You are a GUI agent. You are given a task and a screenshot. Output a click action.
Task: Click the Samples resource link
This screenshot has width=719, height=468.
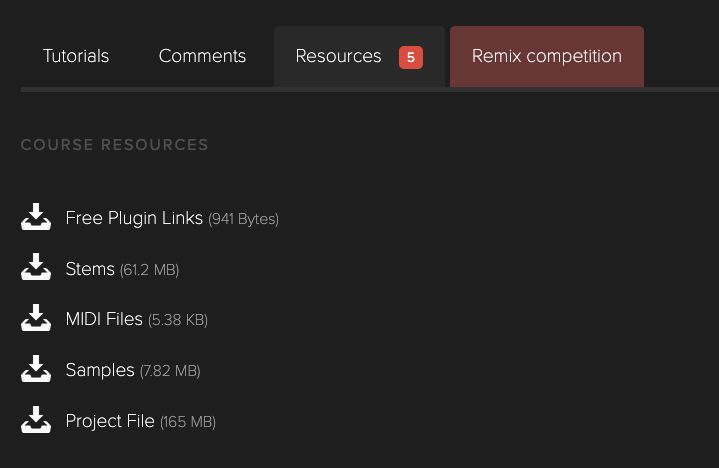click(100, 370)
